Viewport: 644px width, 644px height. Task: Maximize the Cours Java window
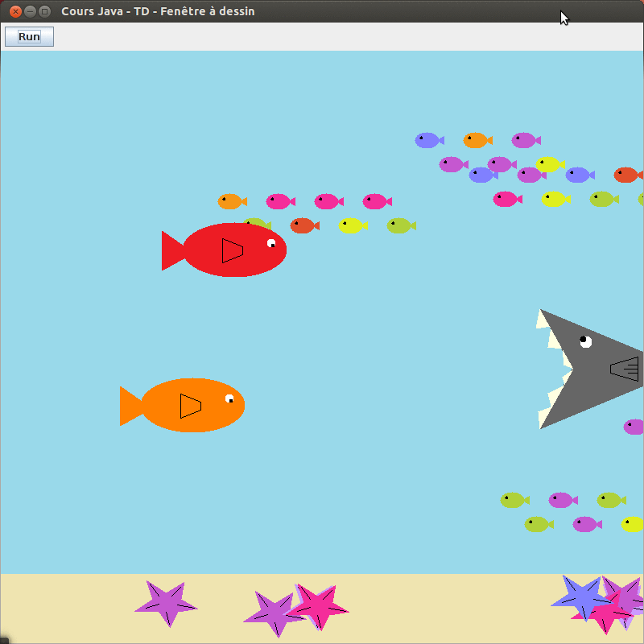click(45, 11)
